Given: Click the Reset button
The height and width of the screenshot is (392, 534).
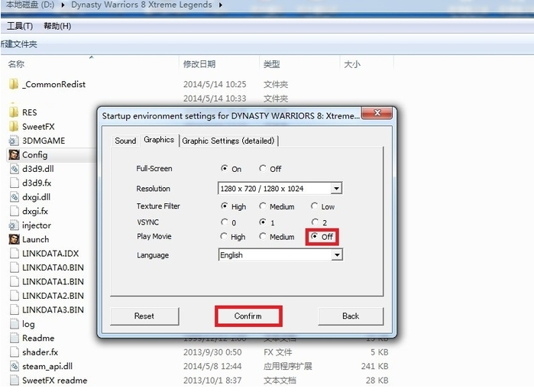Looking at the screenshot, I should 144,316.
